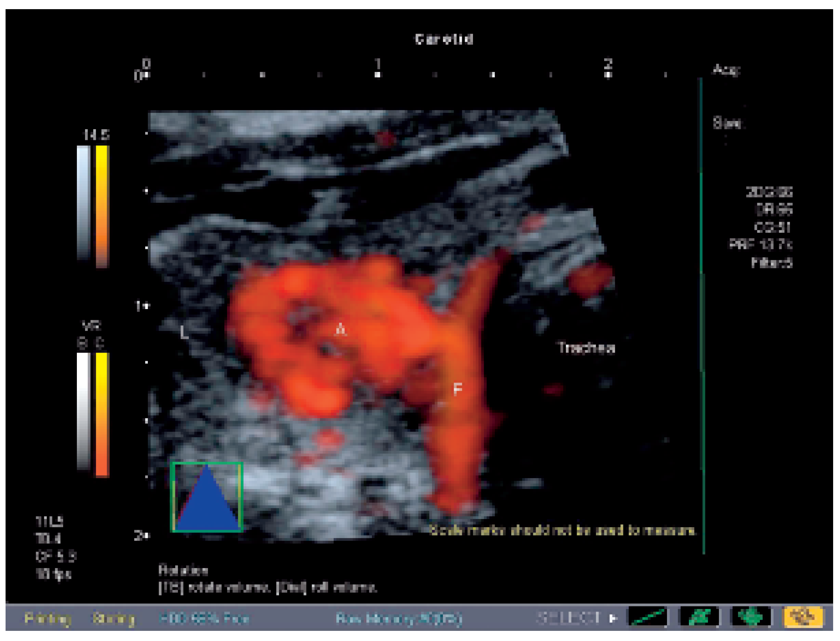Screen dimensions: 840x641
Task: Click the second green slice-mode icon in bottom bar
Action: point(700,617)
